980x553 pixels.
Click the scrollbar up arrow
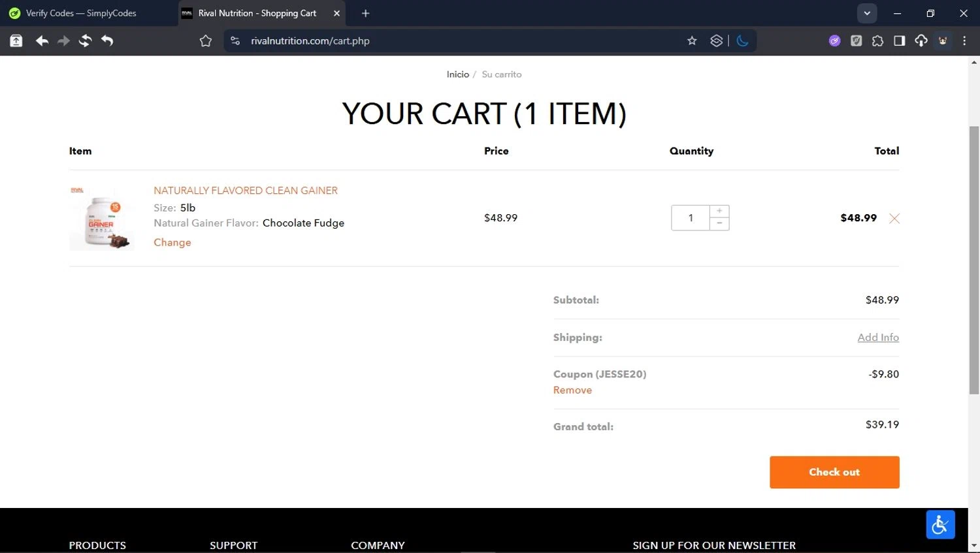tap(974, 63)
